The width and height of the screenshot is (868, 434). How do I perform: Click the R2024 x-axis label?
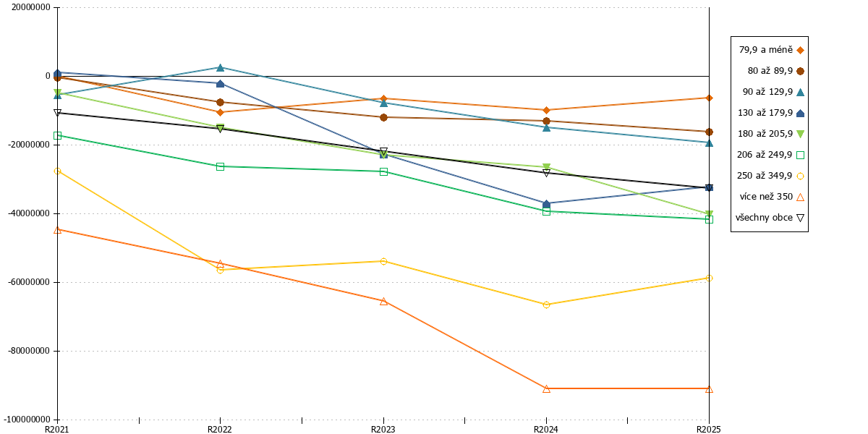[x=546, y=429]
